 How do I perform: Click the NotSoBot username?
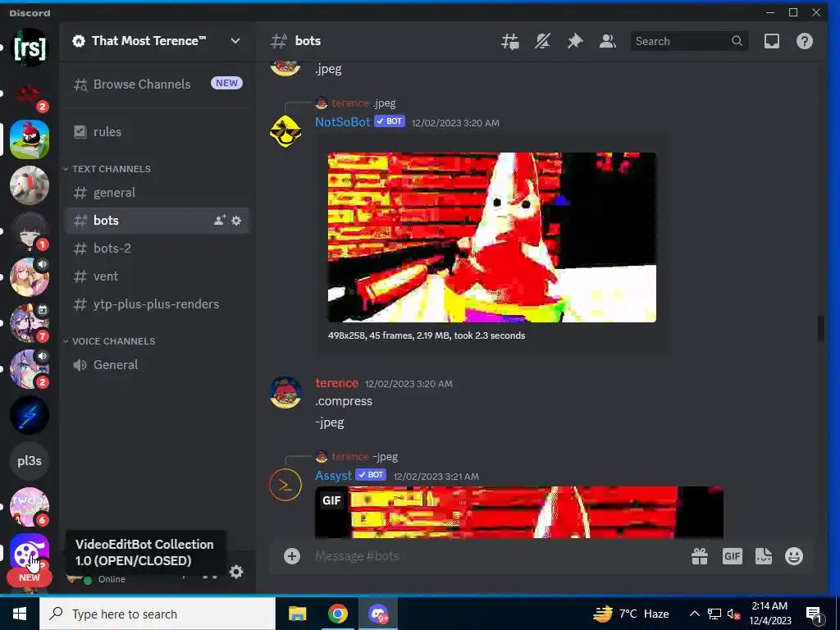tap(343, 121)
